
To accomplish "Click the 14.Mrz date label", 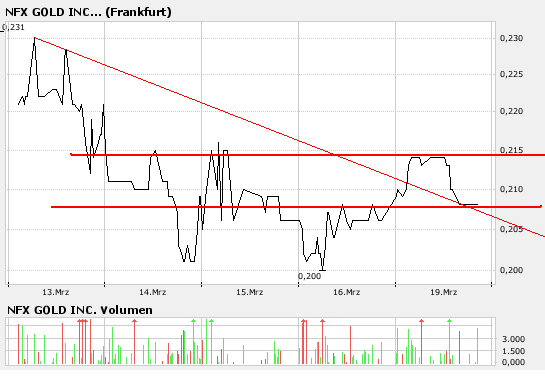I will [x=153, y=292].
